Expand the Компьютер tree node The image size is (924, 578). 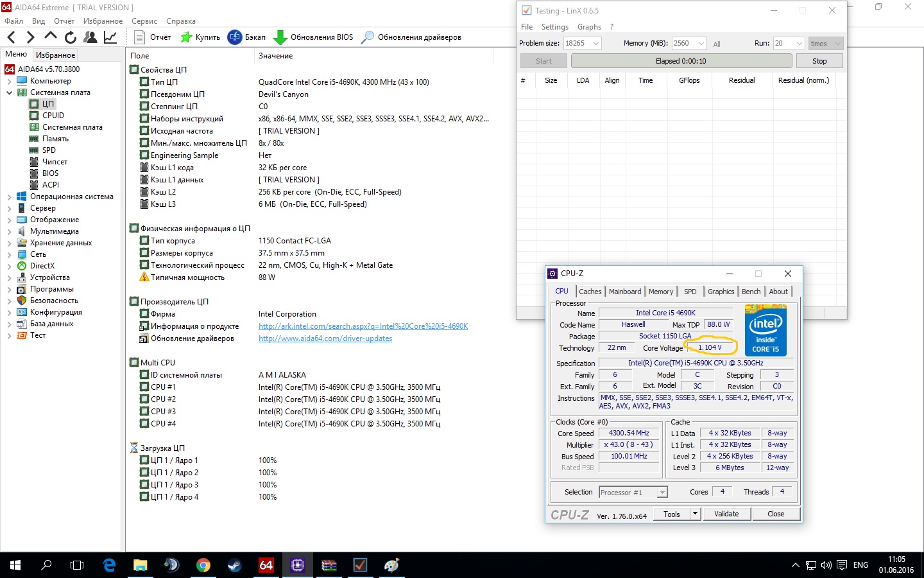tap(9, 82)
